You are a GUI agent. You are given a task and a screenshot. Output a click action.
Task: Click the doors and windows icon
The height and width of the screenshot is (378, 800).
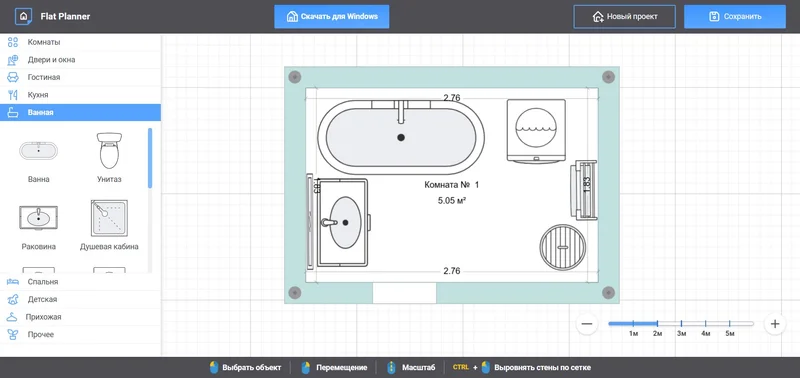pos(13,60)
